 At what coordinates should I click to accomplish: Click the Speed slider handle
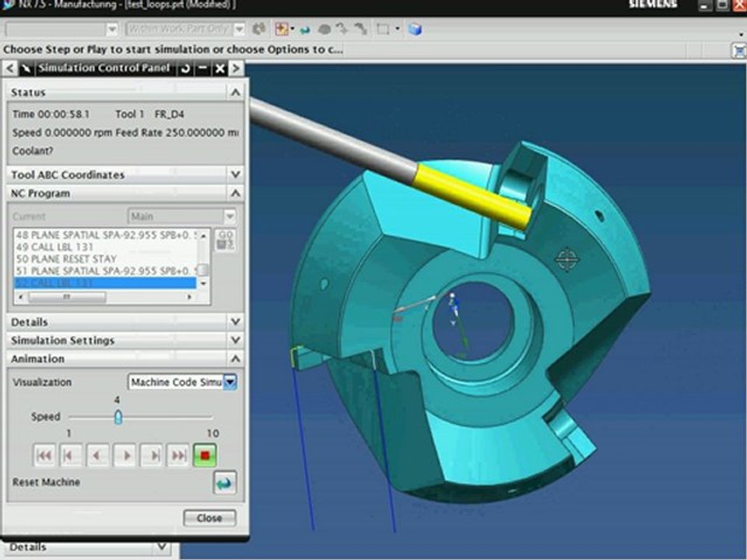pos(118,417)
